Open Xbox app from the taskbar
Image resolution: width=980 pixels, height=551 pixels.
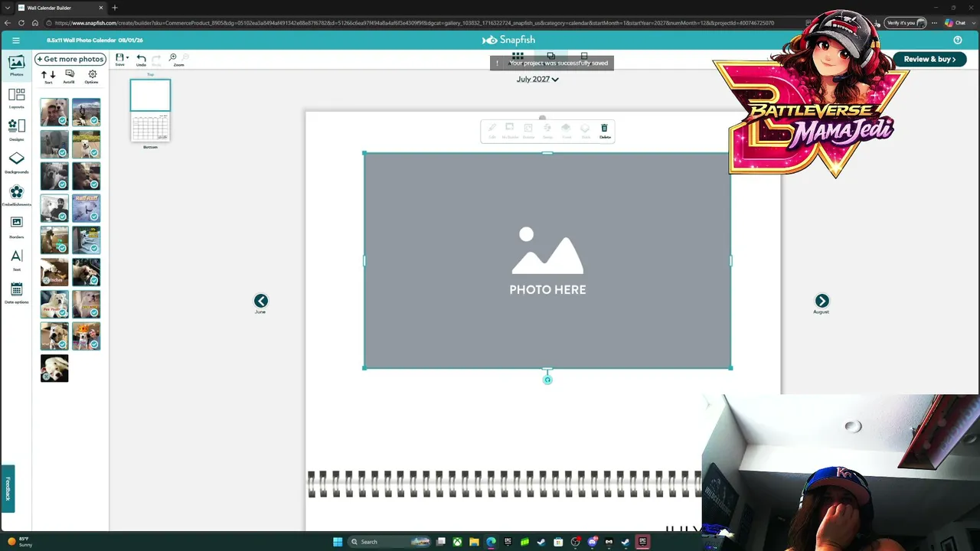[x=457, y=542]
